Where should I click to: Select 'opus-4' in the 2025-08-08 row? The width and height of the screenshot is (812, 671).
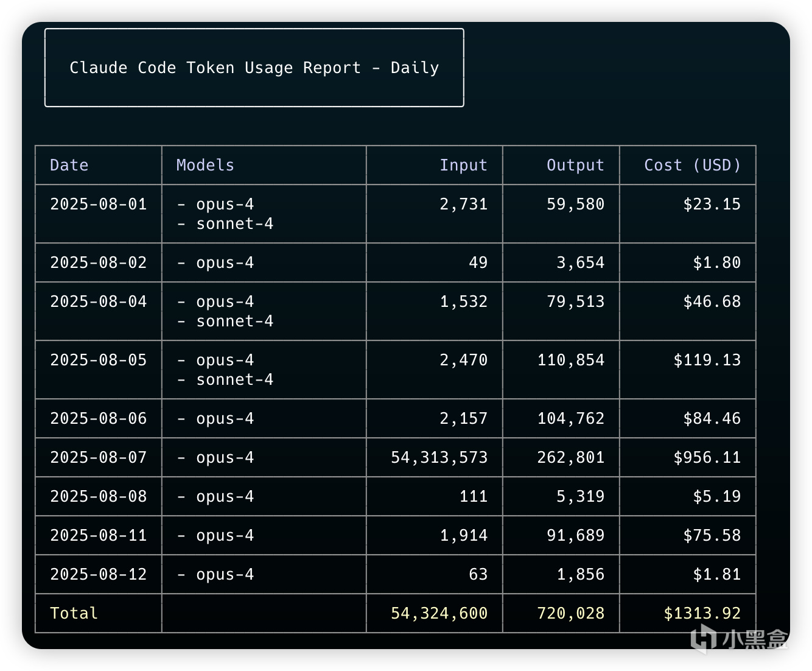(x=225, y=497)
